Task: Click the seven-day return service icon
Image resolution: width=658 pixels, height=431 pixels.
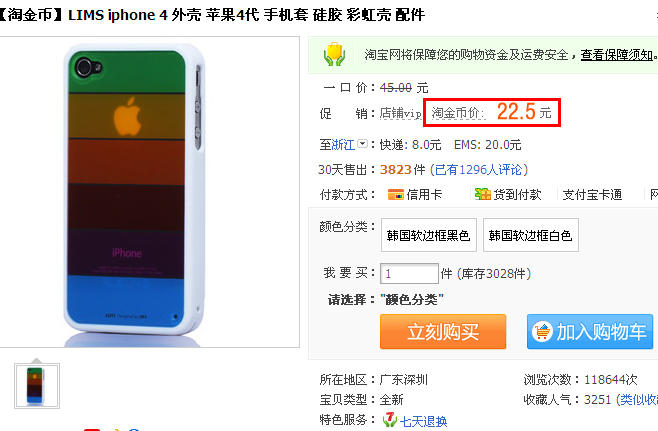Action: [389, 420]
